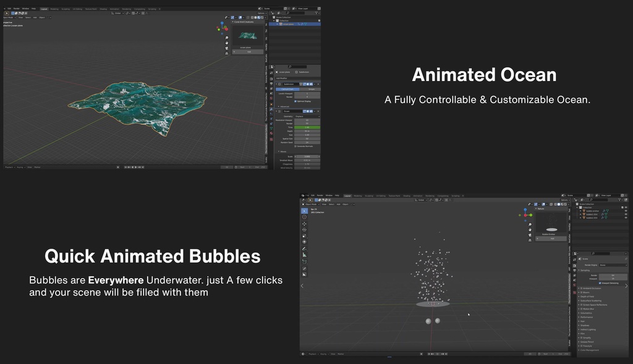Expand the Advanced section of Subdivision modifier
This screenshot has height=364, width=633.
tap(284, 106)
